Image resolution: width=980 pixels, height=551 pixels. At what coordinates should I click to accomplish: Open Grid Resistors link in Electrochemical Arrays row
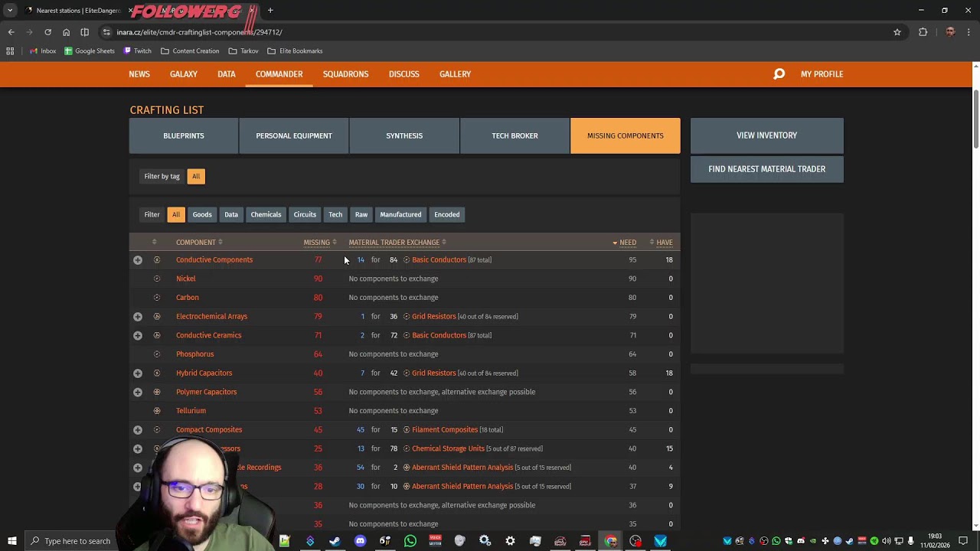433,317
